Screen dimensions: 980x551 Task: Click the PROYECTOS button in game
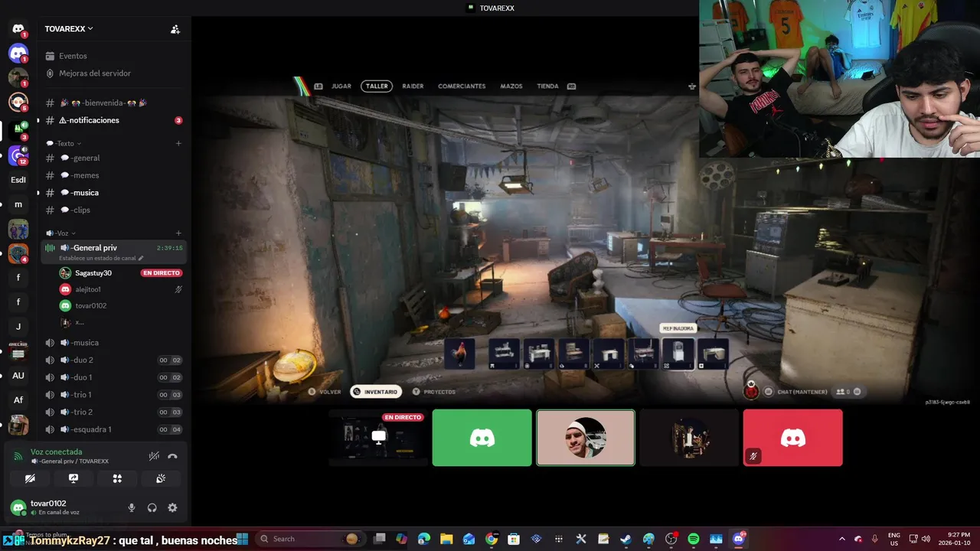click(x=434, y=392)
